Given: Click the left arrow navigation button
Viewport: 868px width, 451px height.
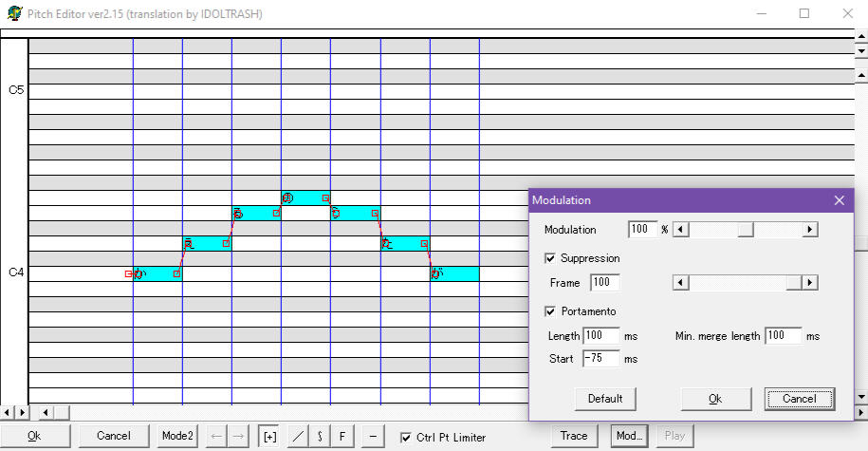Looking at the screenshot, I should [216, 436].
